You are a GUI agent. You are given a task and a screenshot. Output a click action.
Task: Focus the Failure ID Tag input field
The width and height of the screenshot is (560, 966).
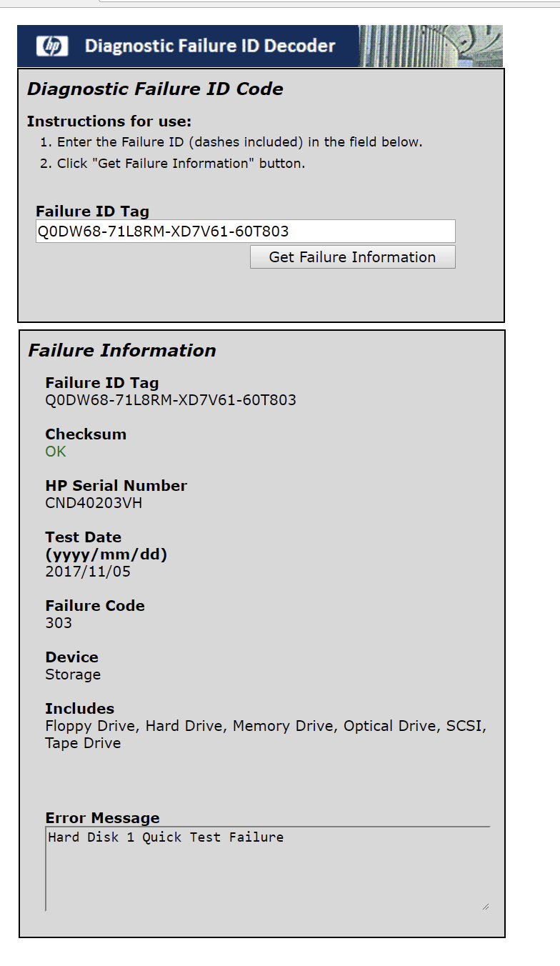click(245, 231)
